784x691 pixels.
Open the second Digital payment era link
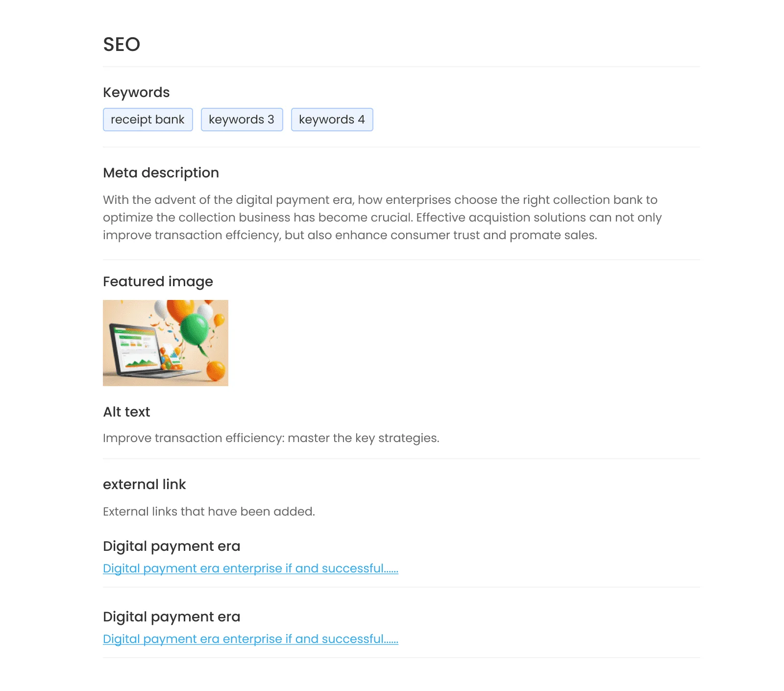[250, 639]
